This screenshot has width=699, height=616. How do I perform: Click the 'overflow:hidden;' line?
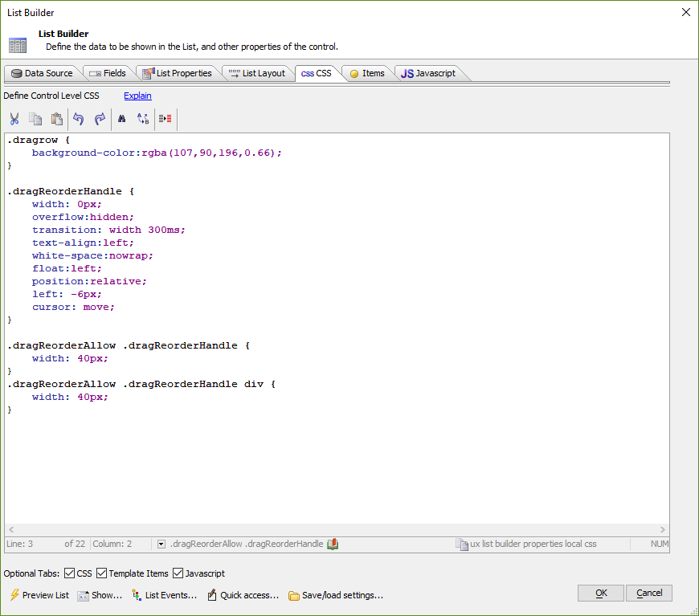[x=83, y=217]
